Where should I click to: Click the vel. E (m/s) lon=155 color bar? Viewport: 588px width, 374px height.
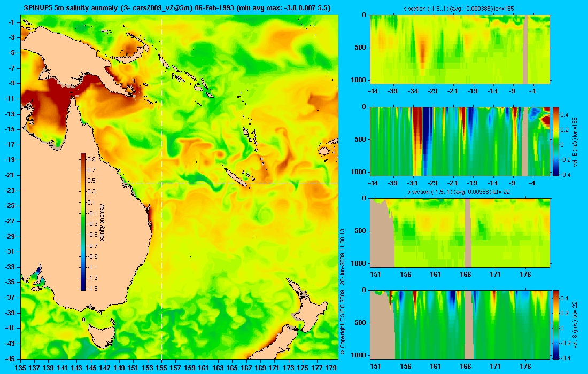coord(556,141)
